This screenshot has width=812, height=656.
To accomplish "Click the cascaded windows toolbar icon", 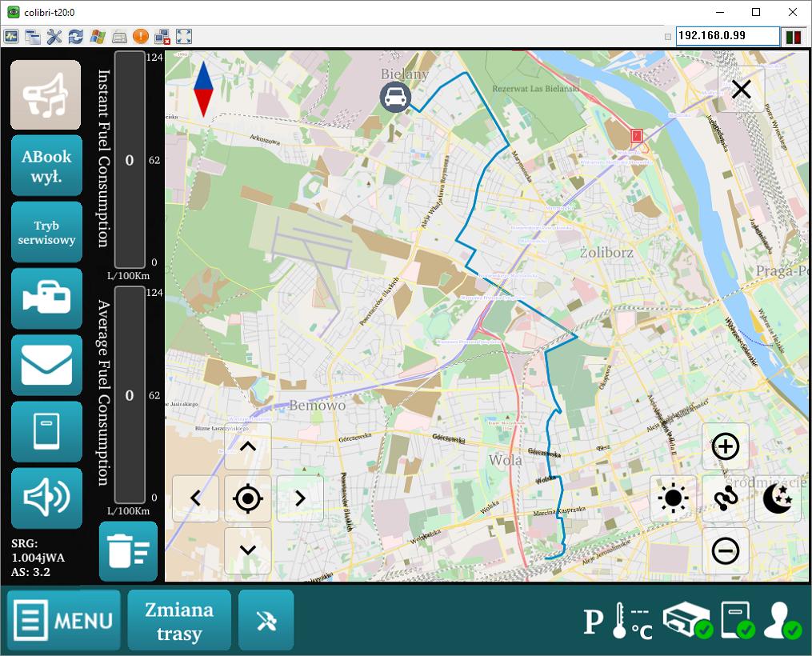I will point(33,36).
